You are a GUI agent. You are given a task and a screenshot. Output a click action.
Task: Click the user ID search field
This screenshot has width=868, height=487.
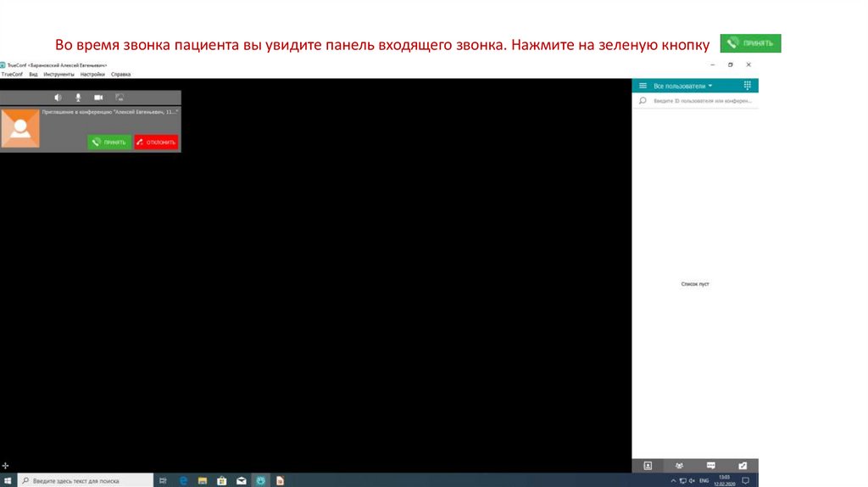[703, 101]
